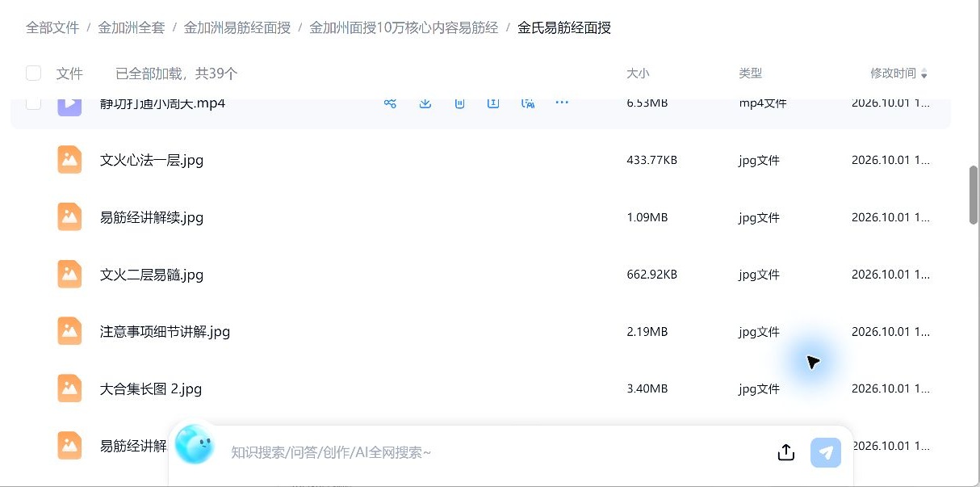Go to 全部文件 in the breadcrumb

[52, 27]
